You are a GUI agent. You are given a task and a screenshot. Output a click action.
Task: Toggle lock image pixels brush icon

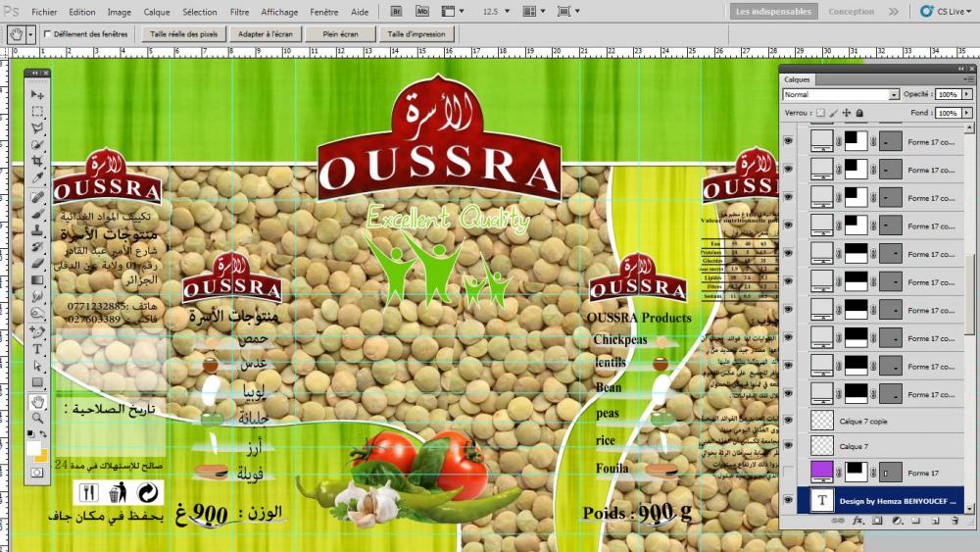point(833,113)
